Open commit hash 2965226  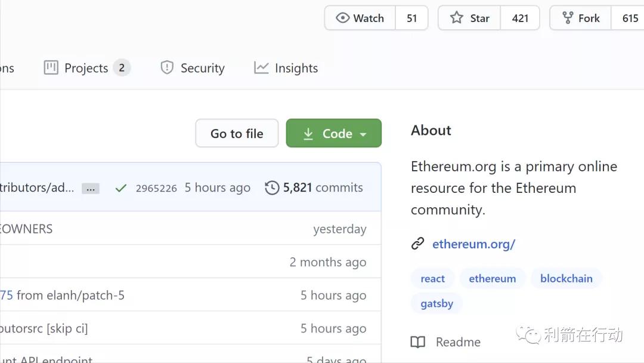(x=156, y=188)
